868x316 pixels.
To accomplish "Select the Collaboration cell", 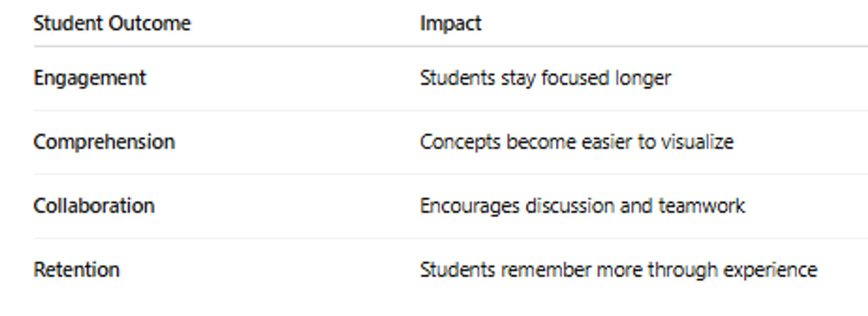I will coord(94,206).
